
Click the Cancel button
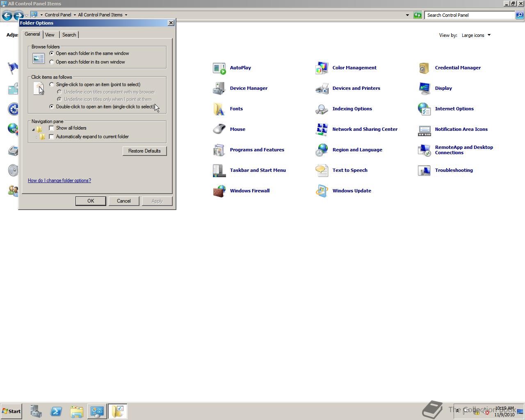[x=124, y=201]
